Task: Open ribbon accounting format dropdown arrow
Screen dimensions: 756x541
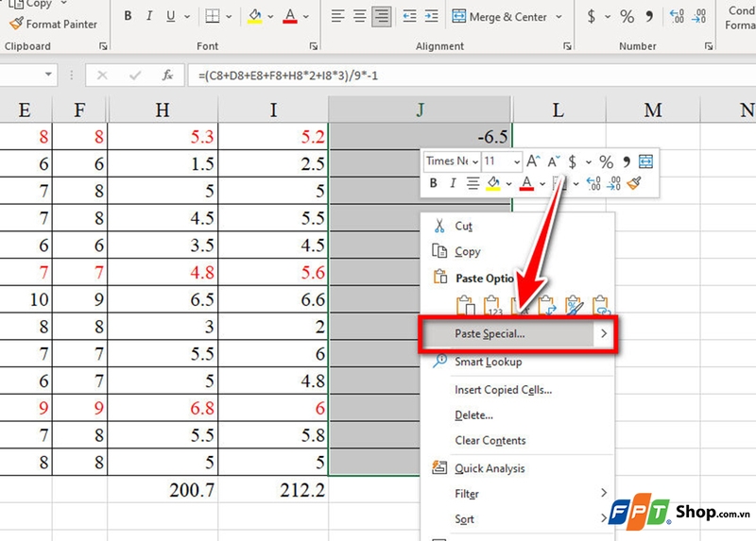Action: [x=608, y=17]
